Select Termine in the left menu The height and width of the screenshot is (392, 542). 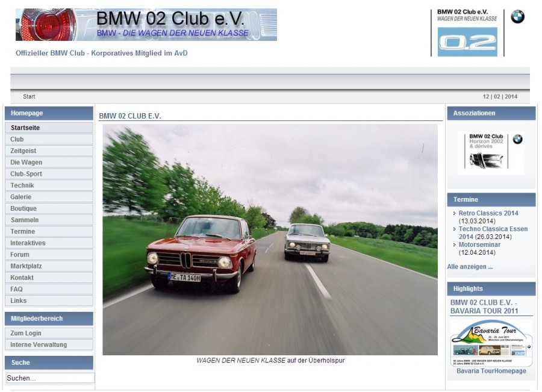coord(49,231)
